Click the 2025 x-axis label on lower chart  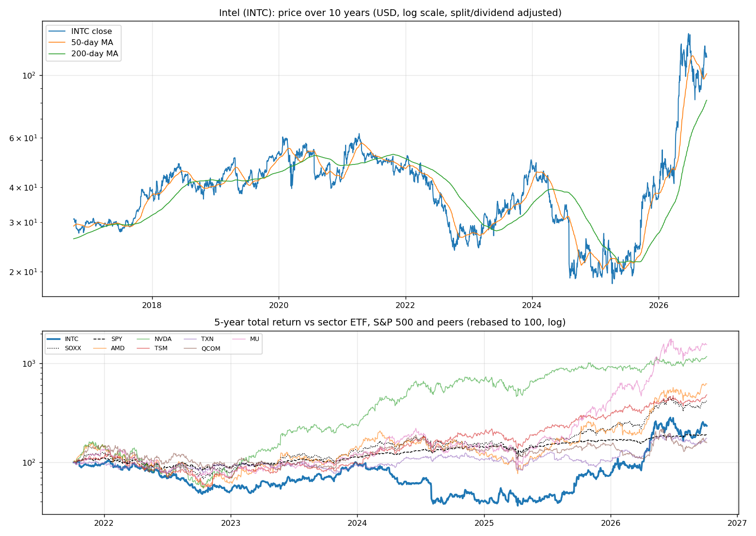484,523
